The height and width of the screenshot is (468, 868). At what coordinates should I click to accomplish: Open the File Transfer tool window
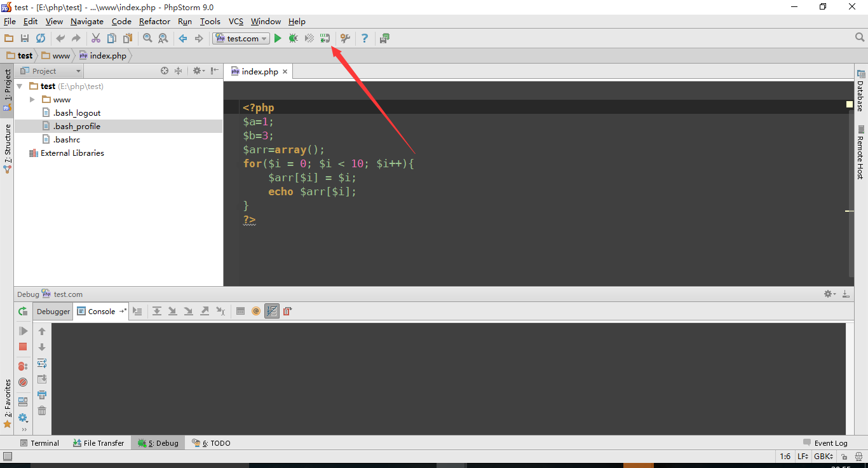click(x=98, y=443)
